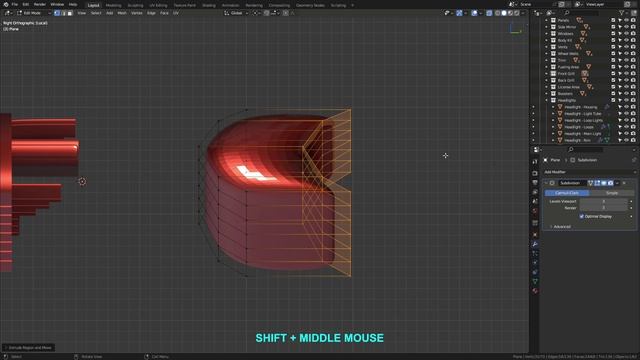Select vertex selection mode icon
The width and height of the screenshot is (640, 360).
(57, 13)
